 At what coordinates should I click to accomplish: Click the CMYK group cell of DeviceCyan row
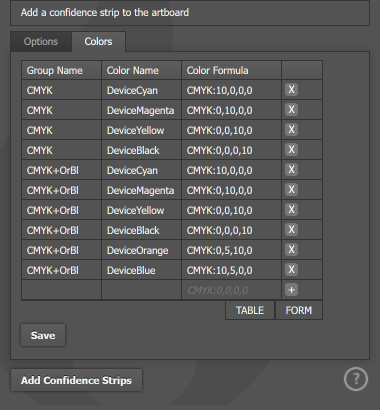[61, 90]
